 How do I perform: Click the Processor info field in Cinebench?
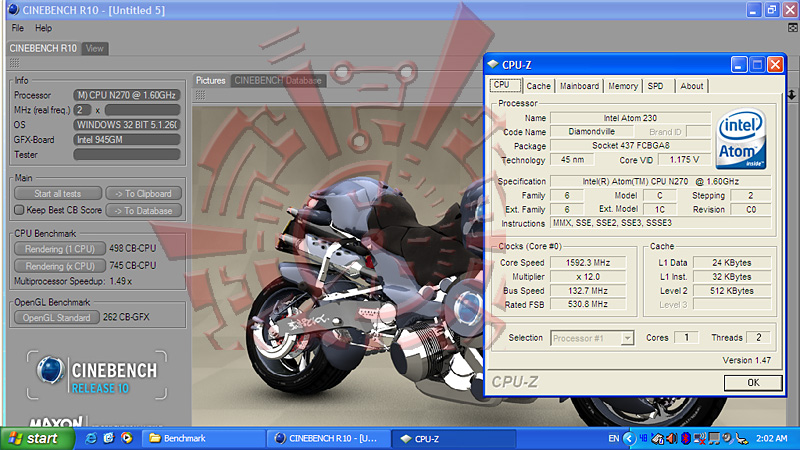pos(127,95)
